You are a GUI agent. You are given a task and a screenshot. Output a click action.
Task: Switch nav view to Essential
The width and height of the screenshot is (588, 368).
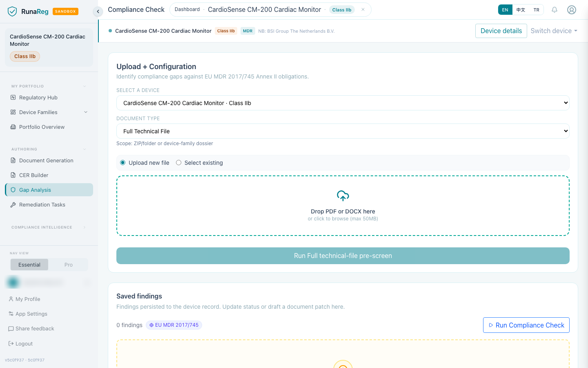coord(29,265)
